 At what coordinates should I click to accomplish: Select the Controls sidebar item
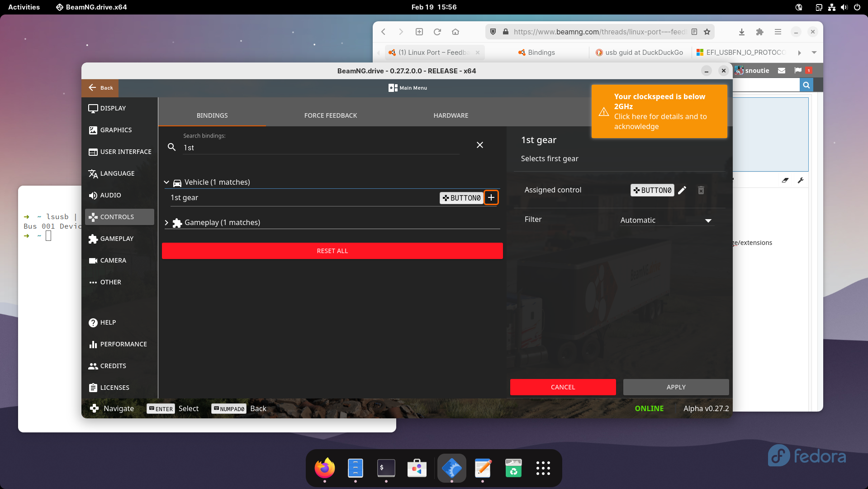[x=120, y=217]
